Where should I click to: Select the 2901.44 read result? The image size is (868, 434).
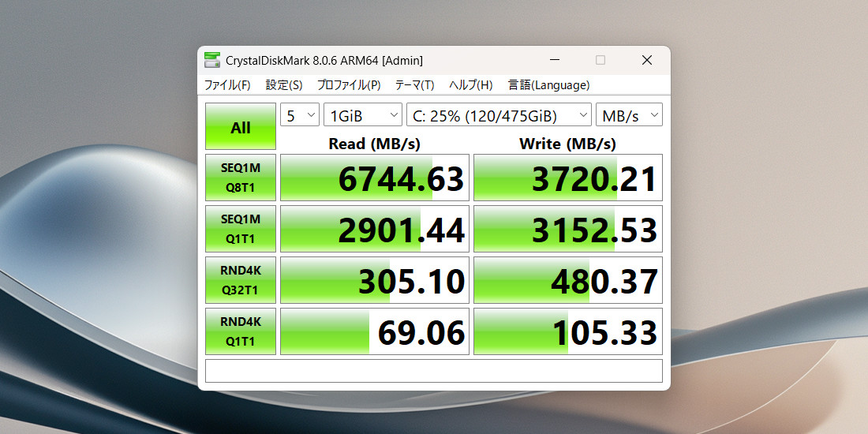[x=375, y=229]
